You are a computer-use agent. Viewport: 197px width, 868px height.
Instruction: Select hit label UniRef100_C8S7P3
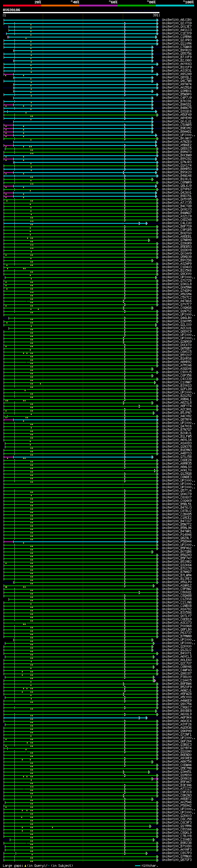(x=176, y=853)
